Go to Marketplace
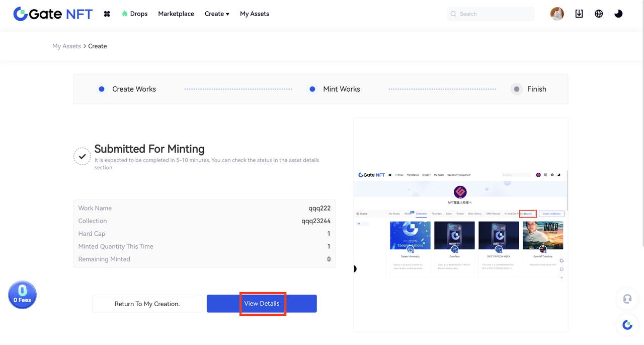Screen dimensions: 644x345 click(x=176, y=14)
